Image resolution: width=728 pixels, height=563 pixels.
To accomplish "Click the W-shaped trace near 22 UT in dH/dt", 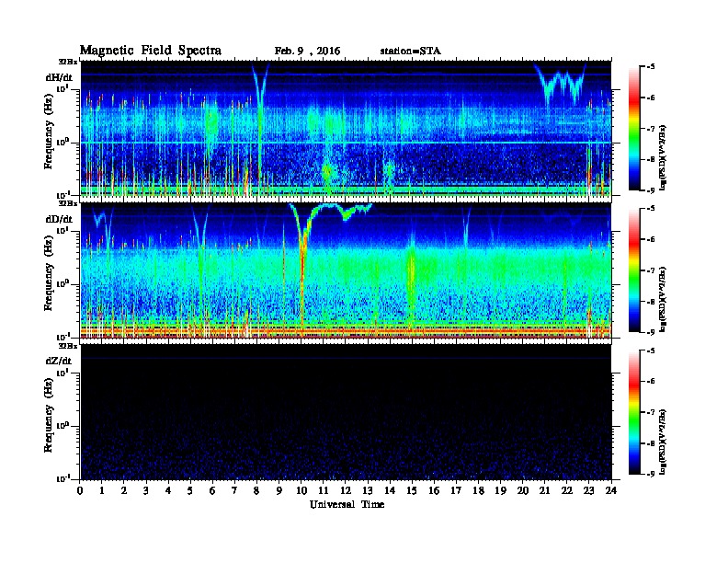I will [x=561, y=83].
